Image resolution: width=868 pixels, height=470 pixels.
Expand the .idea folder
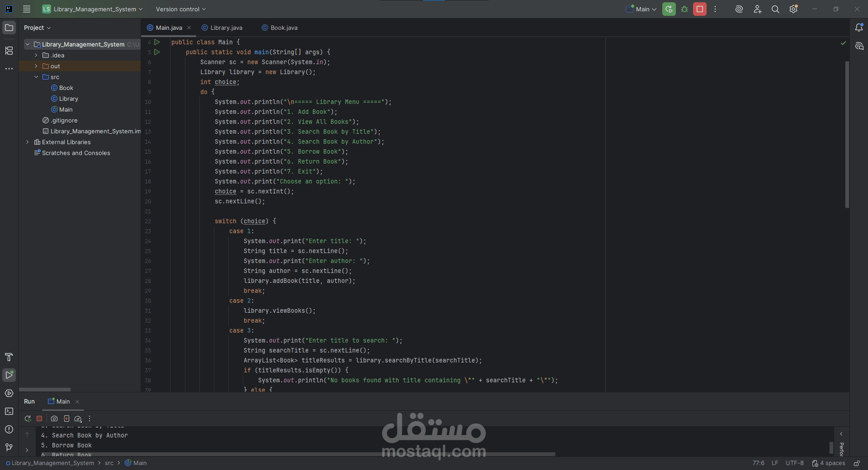(36, 55)
